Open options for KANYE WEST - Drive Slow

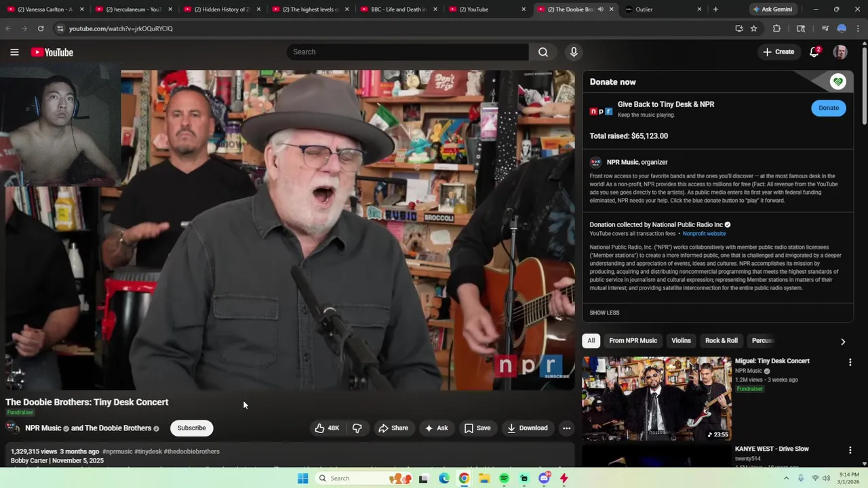[x=850, y=450]
